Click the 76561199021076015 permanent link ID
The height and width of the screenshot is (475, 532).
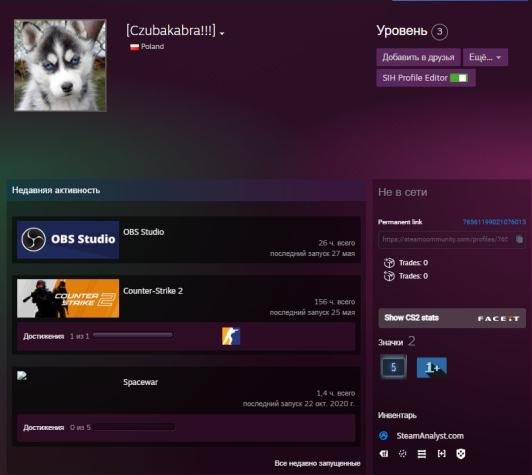pyautogui.click(x=494, y=222)
